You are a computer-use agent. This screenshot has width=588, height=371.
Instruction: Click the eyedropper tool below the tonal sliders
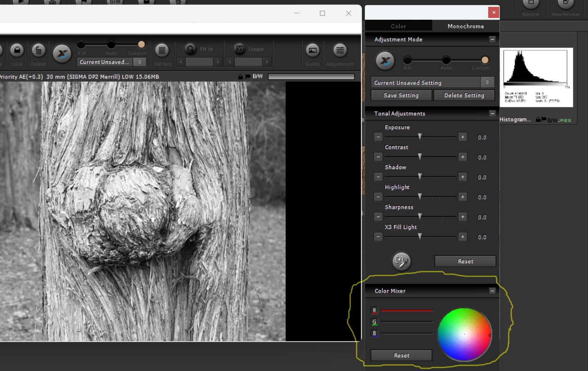coord(401,261)
